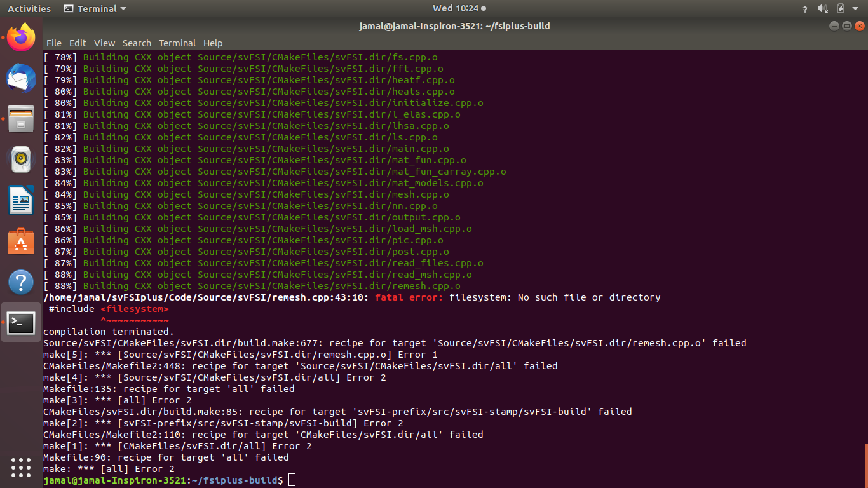868x488 pixels.
Task: Click the red 'fatal error:' text
Action: pyautogui.click(x=409, y=297)
